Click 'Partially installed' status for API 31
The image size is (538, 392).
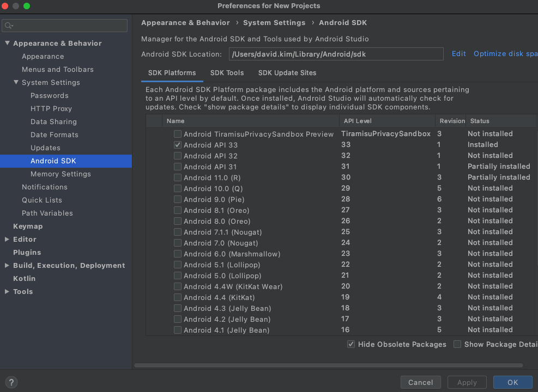tap(499, 166)
